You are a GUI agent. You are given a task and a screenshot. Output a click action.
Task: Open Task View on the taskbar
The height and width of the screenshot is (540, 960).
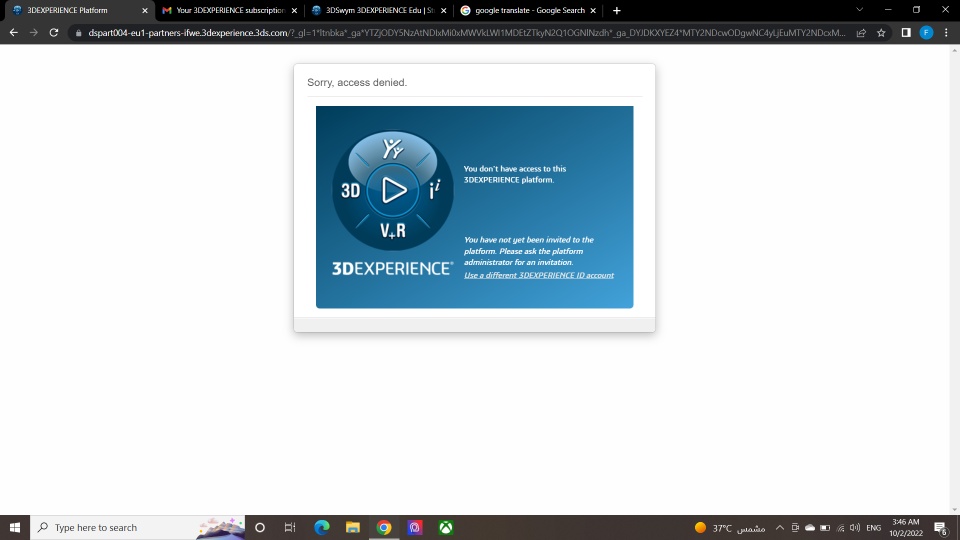click(x=290, y=528)
